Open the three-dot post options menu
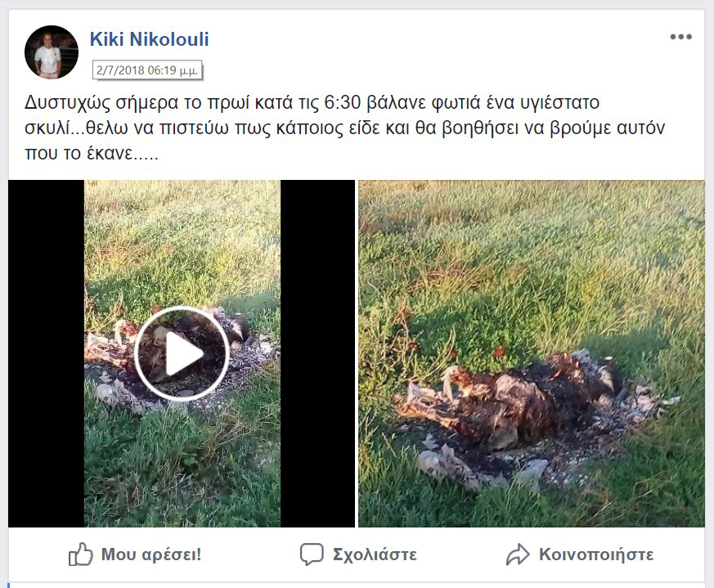 coord(680,37)
